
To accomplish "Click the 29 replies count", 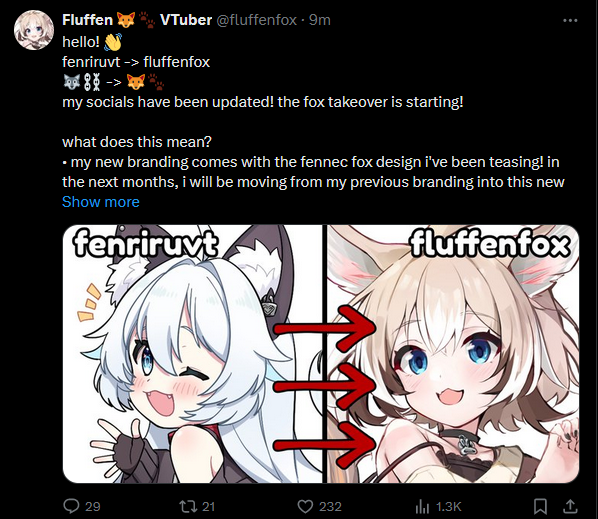I will tap(93, 507).
